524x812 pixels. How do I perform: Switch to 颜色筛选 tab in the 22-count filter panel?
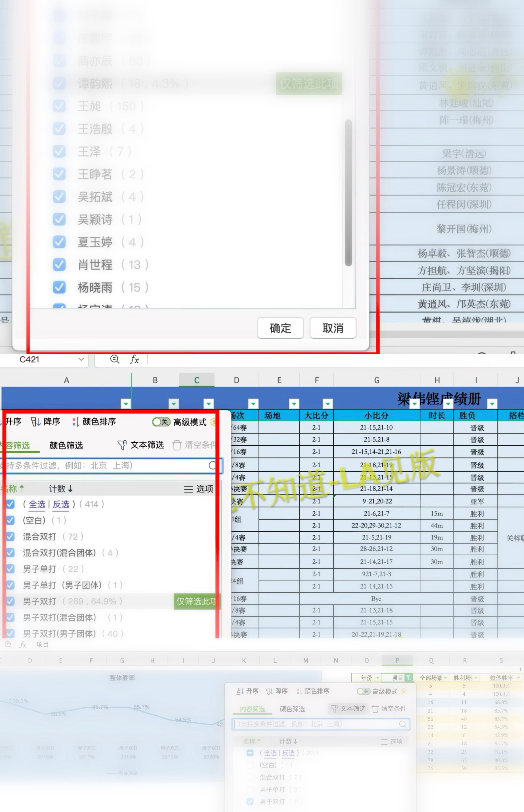pos(292,709)
